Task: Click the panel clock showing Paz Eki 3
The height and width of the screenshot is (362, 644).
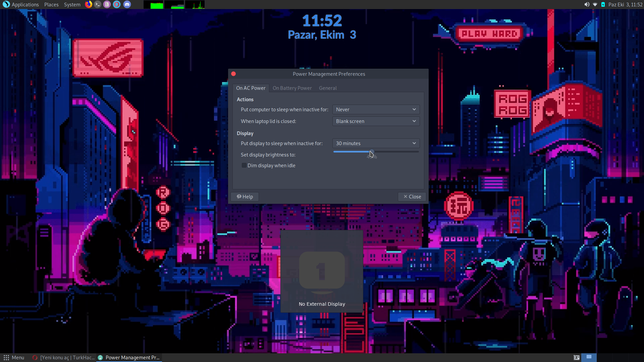Action: click(x=625, y=5)
